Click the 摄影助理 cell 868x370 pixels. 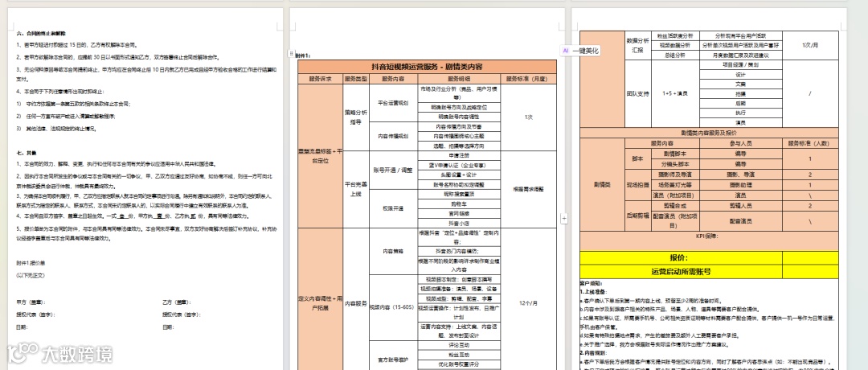click(740, 184)
